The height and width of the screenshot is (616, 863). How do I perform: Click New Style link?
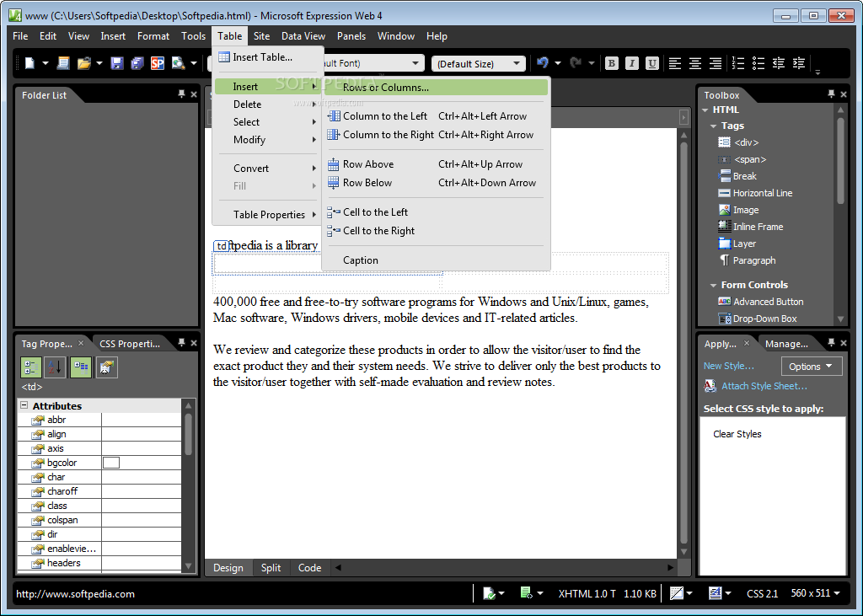coord(729,366)
